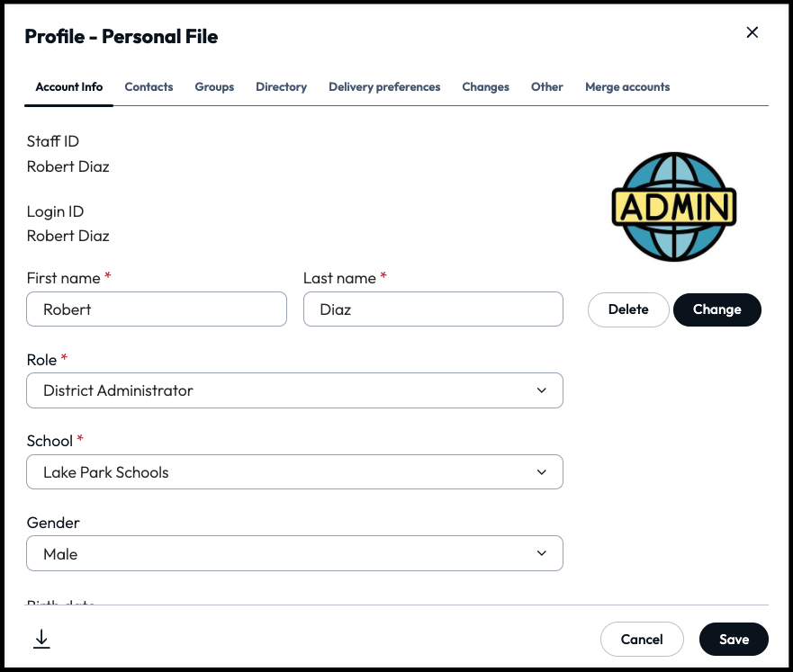Image resolution: width=793 pixels, height=672 pixels.
Task: Click the Delete photo button
Action: pyautogui.click(x=628, y=309)
